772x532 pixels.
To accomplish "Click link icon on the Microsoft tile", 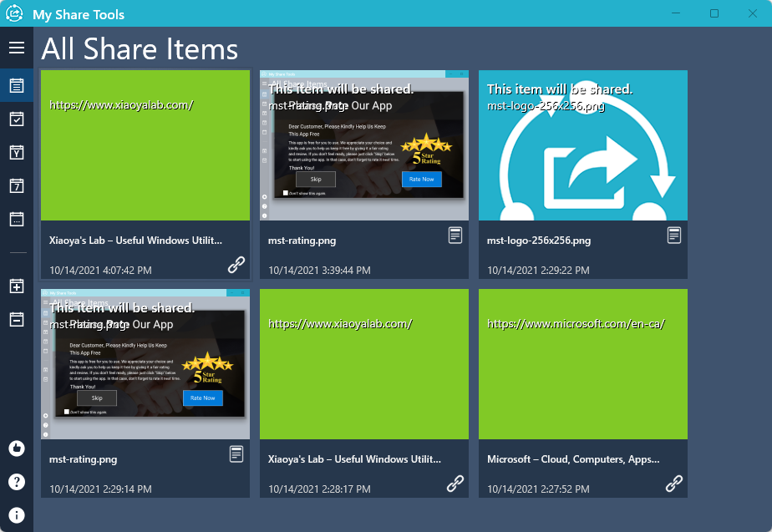I will (x=674, y=484).
